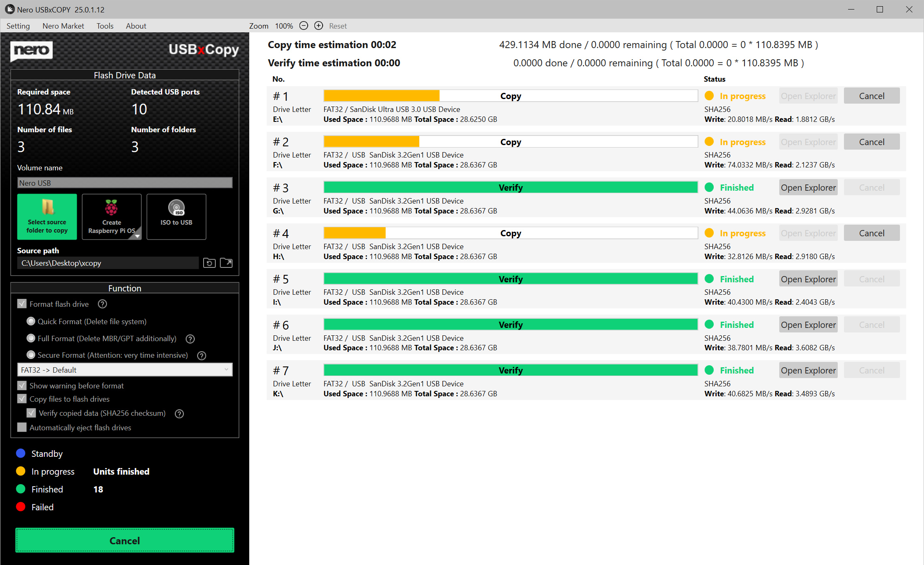The width and height of the screenshot is (924, 565).
Task: Cancel copy on drive #2 F:\
Action: (x=872, y=142)
